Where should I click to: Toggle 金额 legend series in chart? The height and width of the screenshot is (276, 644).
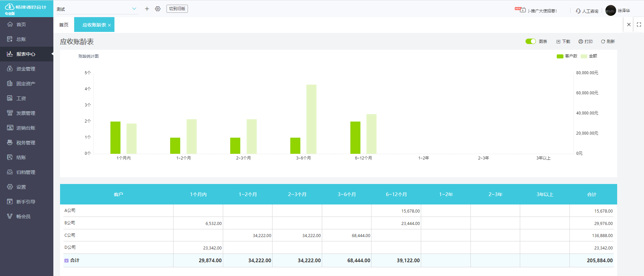point(589,56)
